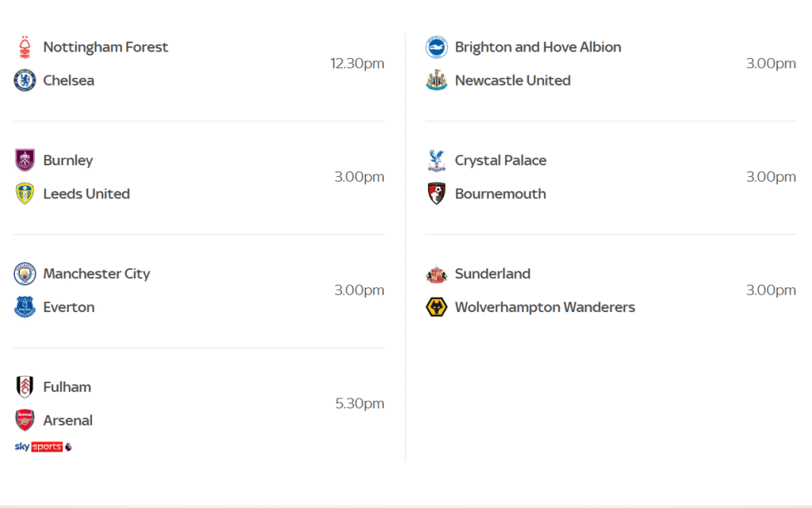Click the 12.30pm kick-off time
Viewport: 812px width, 508px height.
tap(357, 63)
